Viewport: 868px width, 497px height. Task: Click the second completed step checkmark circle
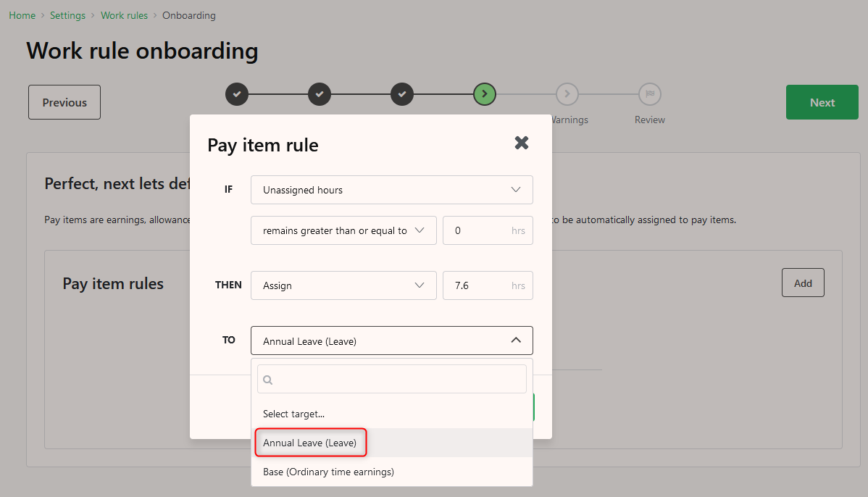click(320, 94)
